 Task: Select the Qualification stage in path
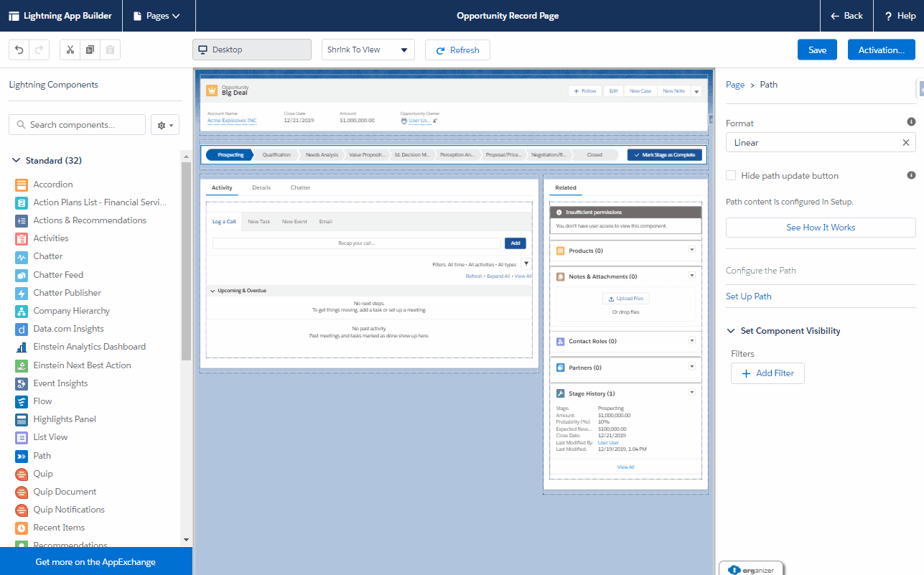(276, 154)
